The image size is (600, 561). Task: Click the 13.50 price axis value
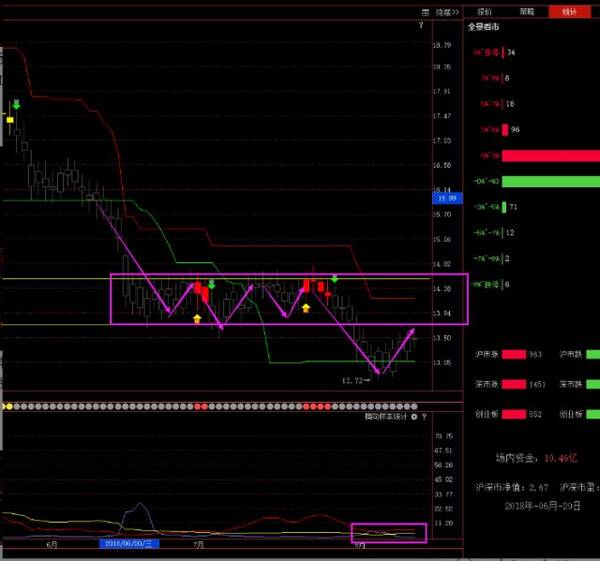(x=442, y=338)
